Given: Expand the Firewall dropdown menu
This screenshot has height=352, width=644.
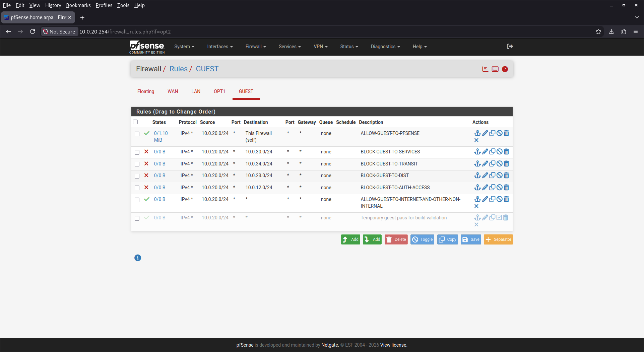Looking at the screenshot, I should [x=255, y=47].
